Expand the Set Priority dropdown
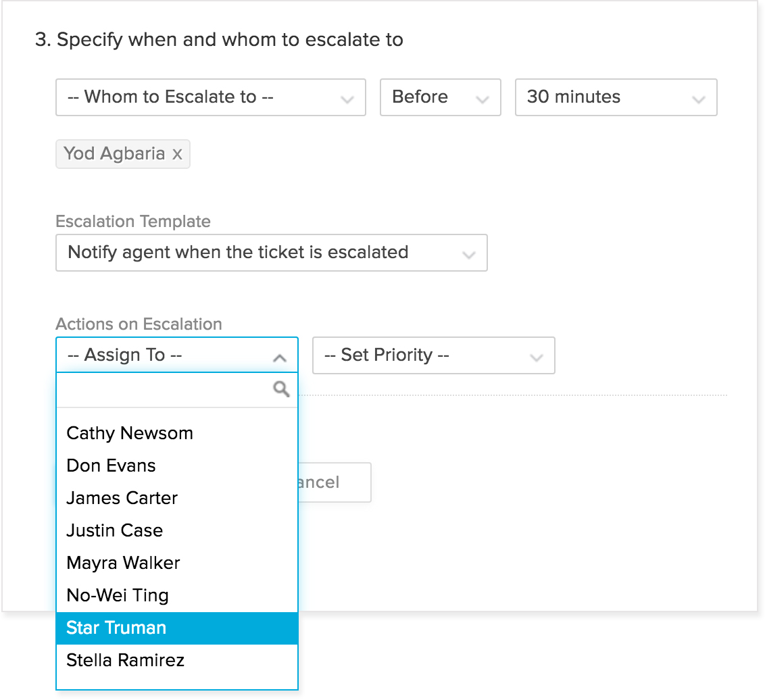 433,355
